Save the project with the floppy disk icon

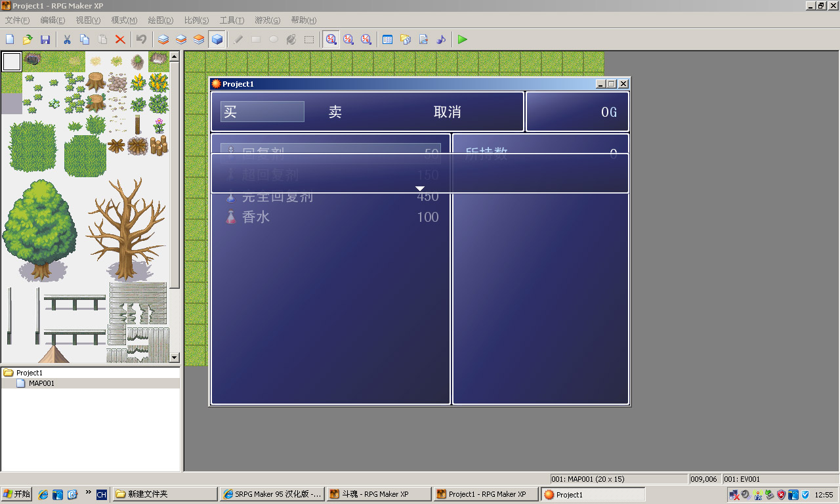click(x=45, y=39)
